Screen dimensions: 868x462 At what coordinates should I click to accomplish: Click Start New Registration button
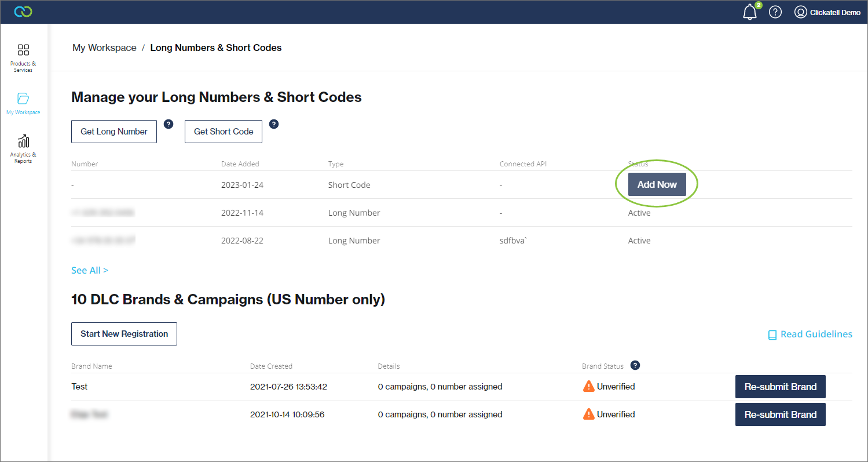[x=124, y=334]
